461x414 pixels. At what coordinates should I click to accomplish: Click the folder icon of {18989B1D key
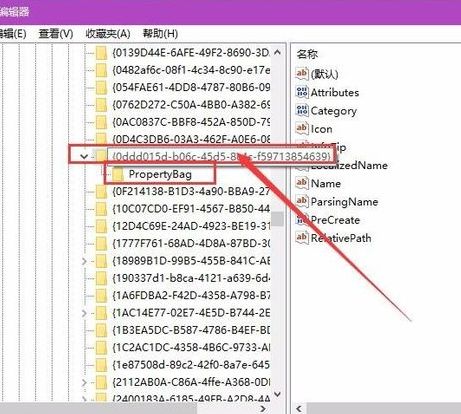101,261
